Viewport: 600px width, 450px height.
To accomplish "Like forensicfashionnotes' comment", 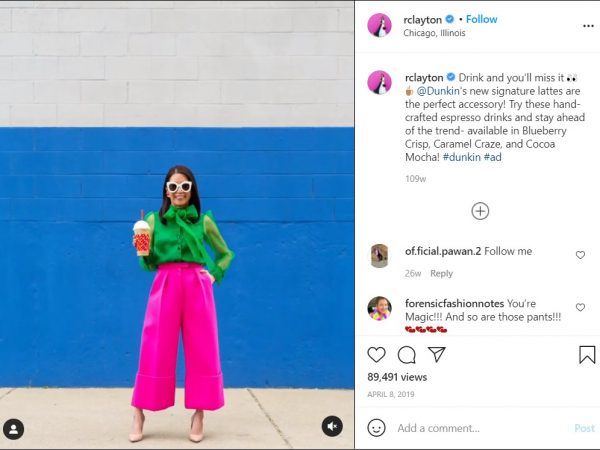I will pyautogui.click(x=580, y=307).
